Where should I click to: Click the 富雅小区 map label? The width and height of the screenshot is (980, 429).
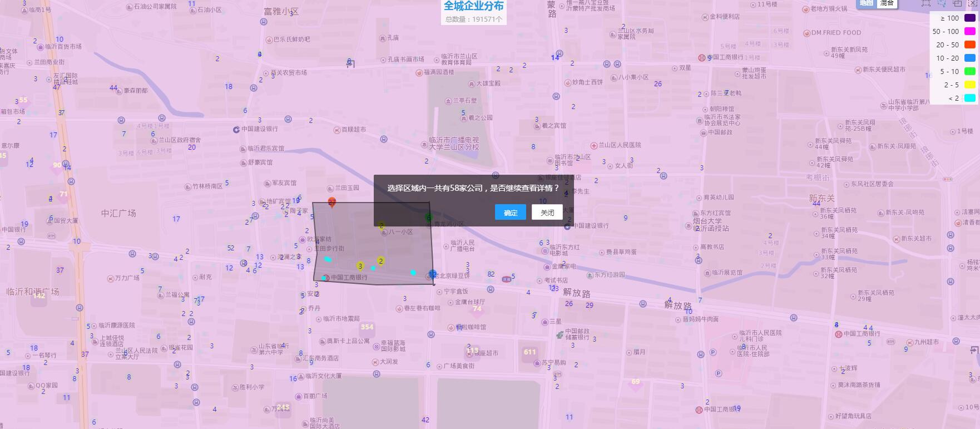click(x=281, y=11)
